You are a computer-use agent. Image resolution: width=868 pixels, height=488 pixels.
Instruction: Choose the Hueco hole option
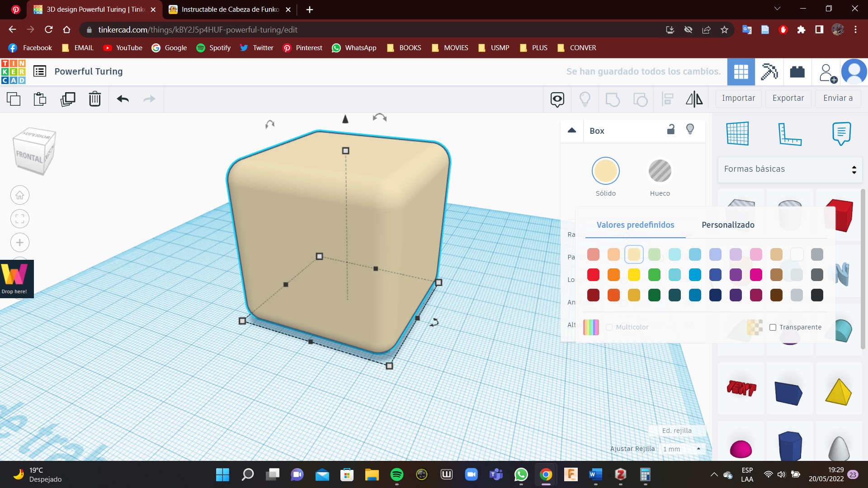click(x=660, y=172)
